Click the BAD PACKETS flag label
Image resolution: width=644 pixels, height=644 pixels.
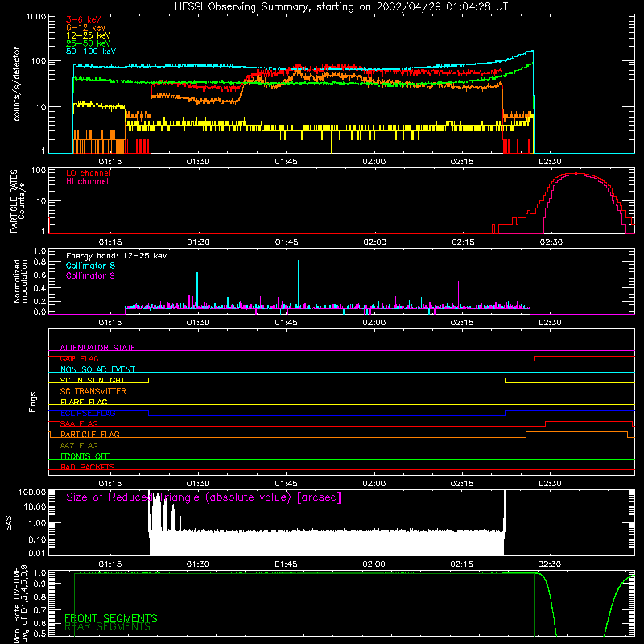[x=88, y=467]
